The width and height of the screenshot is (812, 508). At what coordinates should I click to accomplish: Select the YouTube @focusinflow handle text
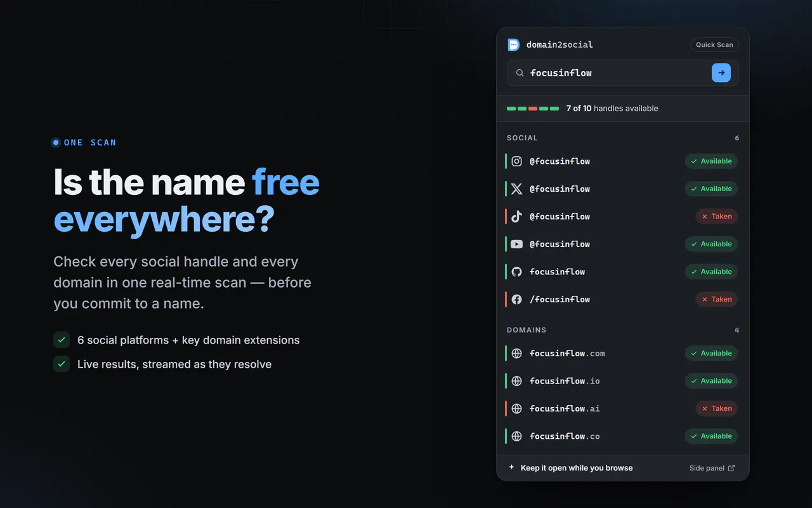[560, 244]
